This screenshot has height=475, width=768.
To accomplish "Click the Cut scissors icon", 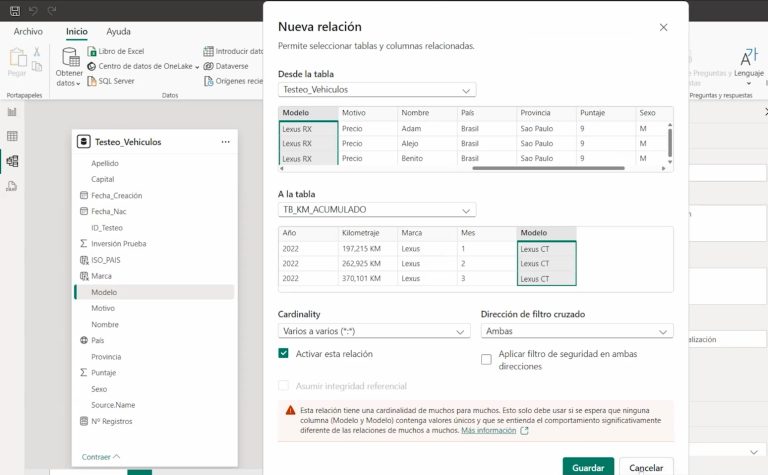I will click(x=37, y=51).
